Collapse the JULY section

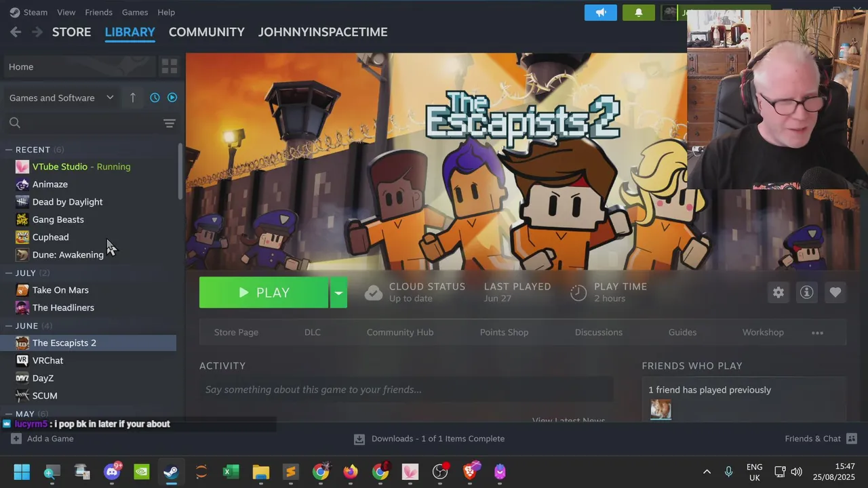pos(9,273)
